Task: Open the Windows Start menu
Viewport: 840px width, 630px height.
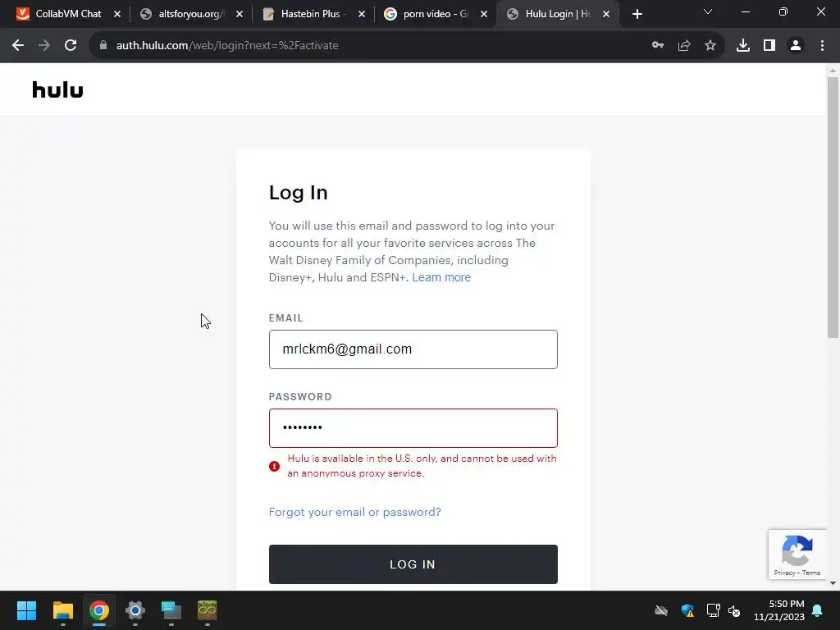Action: (x=26, y=610)
